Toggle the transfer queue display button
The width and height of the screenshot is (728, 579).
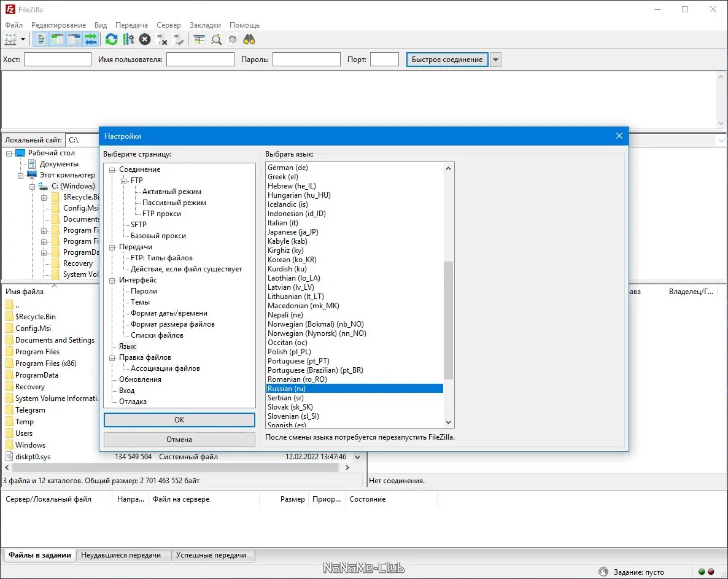91,40
